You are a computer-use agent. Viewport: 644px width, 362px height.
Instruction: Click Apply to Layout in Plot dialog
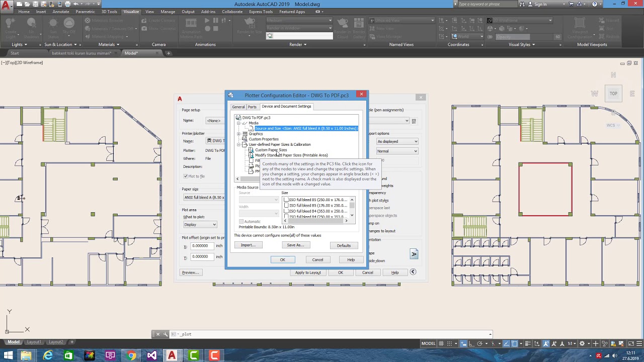[x=308, y=273]
